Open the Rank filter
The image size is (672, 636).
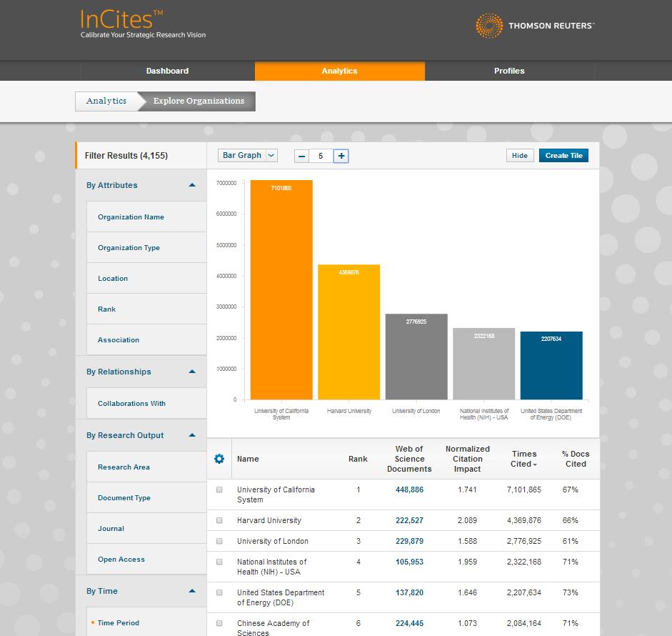point(146,309)
